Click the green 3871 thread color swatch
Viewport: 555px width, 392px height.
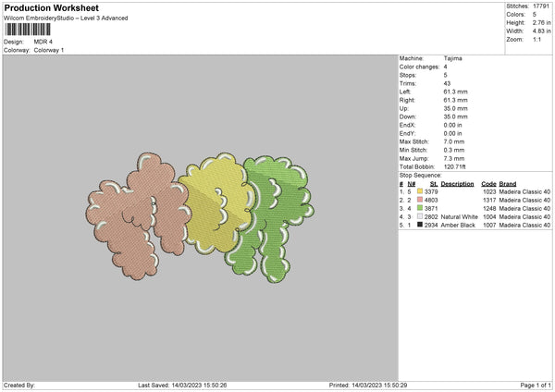click(x=420, y=208)
